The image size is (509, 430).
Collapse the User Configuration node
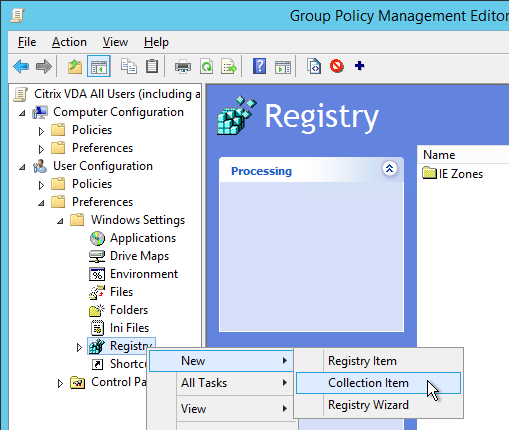coord(22,167)
